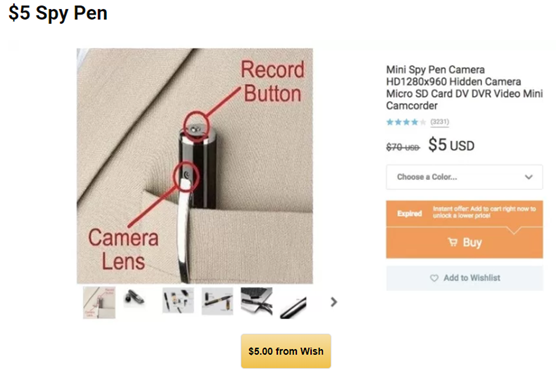Click the heart icon beside Add to Wishlist

click(x=434, y=278)
